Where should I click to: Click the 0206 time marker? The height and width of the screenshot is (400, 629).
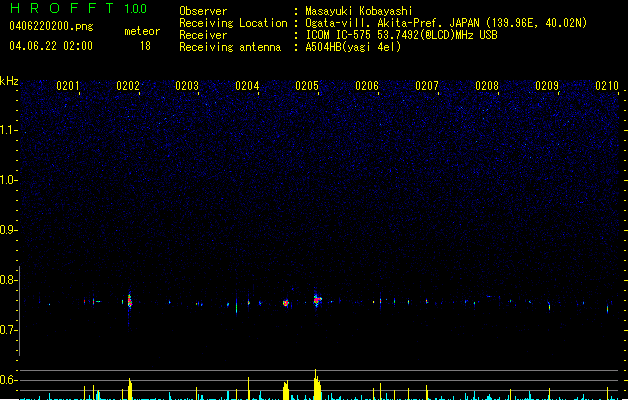[x=367, y=86]
